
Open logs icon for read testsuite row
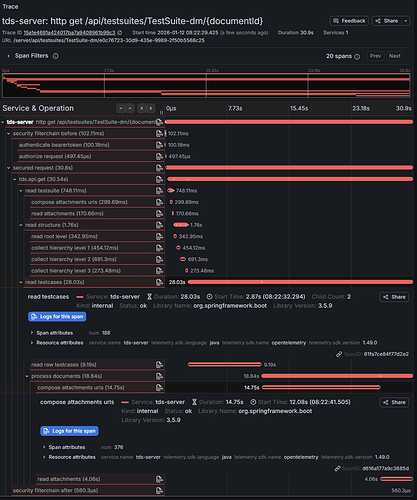159,191
